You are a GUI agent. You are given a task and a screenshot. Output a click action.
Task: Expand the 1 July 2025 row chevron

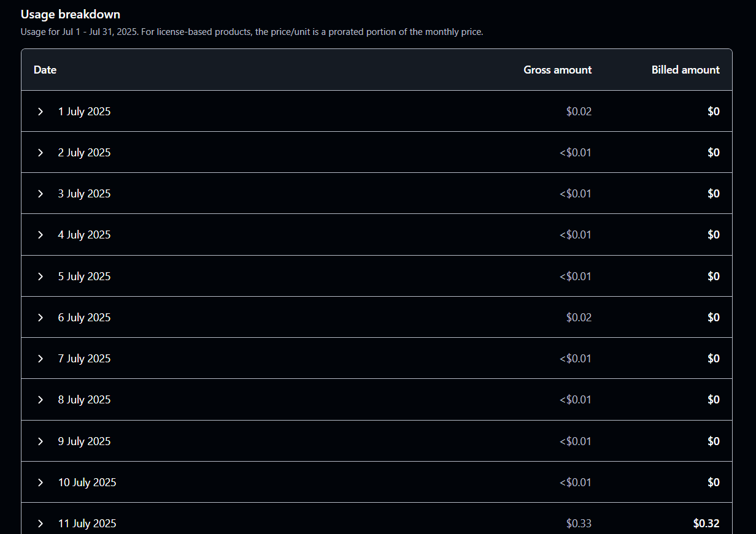[x=40, y=112]
